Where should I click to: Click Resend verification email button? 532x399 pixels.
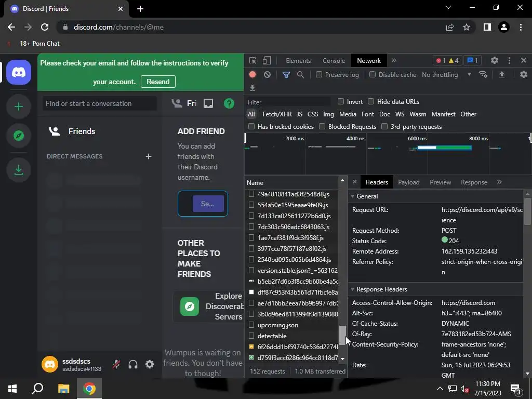(x=158, y=82)
